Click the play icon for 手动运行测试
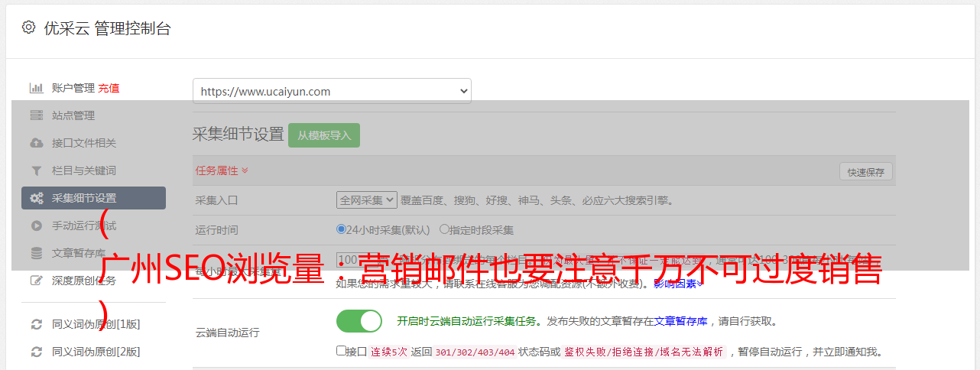The width and height of the screenshot is (980, 370). (x=36, y=226)
